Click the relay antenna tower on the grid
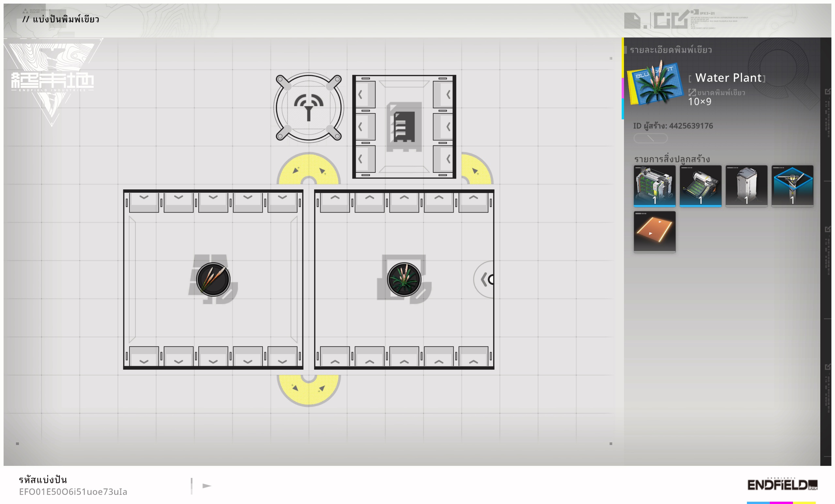The width and height of the screenshot is (835, 504). pos(308,108)
